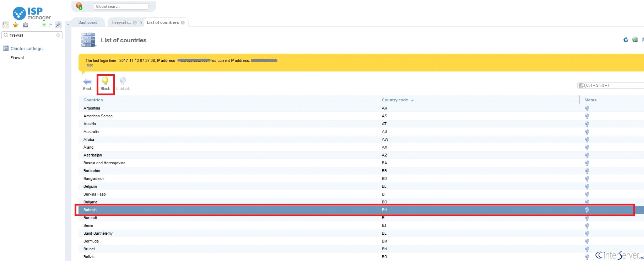Close the Firewall rules tab
Viewport: 644px width, 261px height.
coord(135,22)
